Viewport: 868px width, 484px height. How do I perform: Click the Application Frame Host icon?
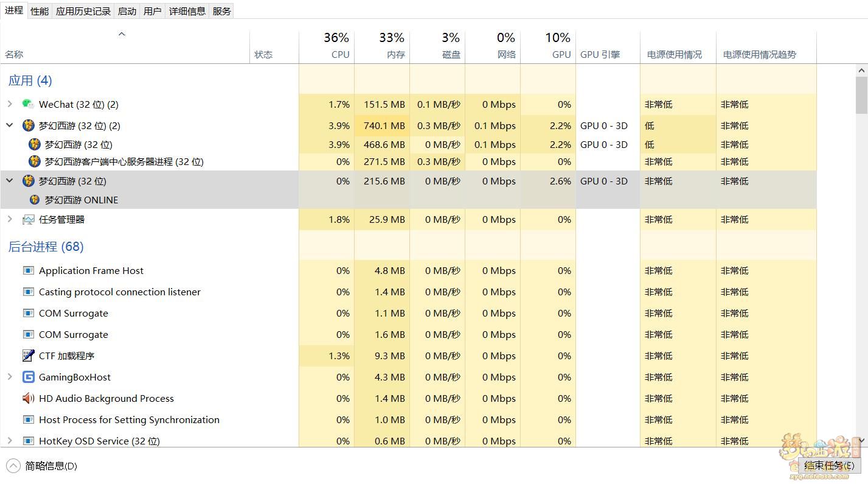click(x=28, y=270)
